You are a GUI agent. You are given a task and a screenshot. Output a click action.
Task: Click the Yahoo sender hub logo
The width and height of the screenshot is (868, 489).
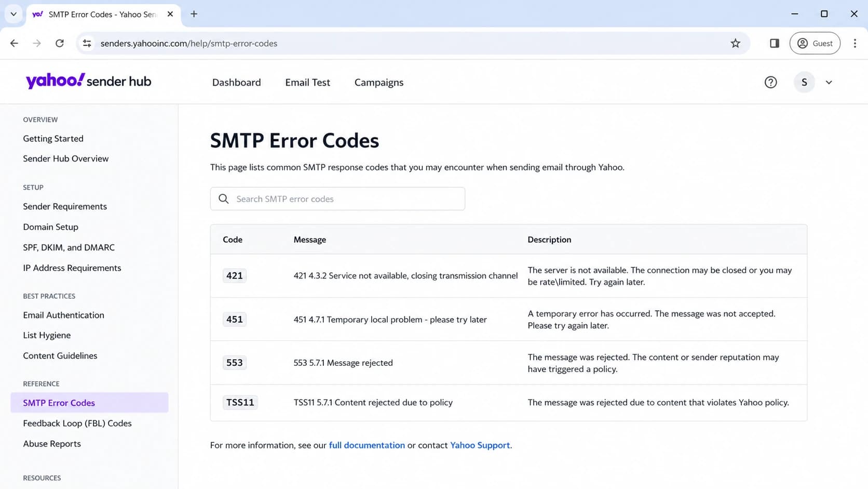click(88, 81)
